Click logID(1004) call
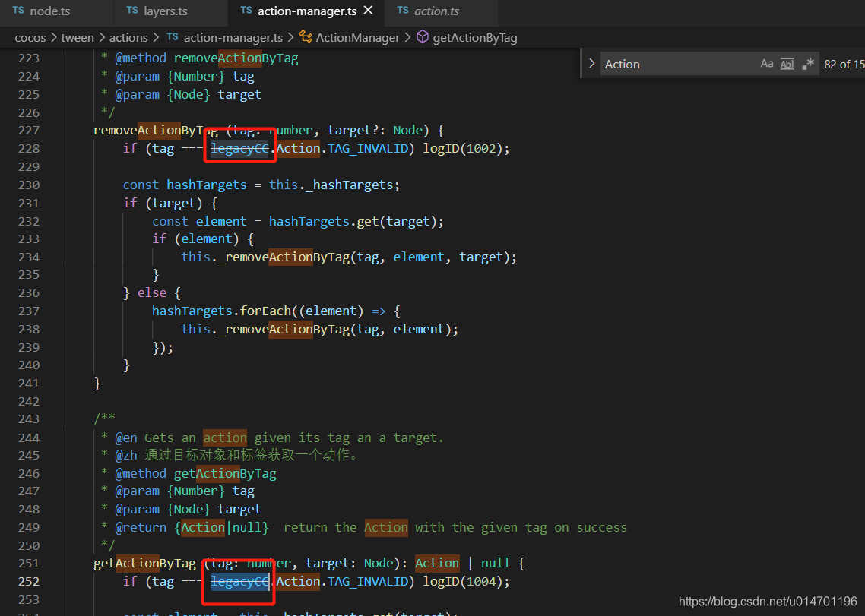The height and width of the screenshot is (616, 865). coord(463,582)
